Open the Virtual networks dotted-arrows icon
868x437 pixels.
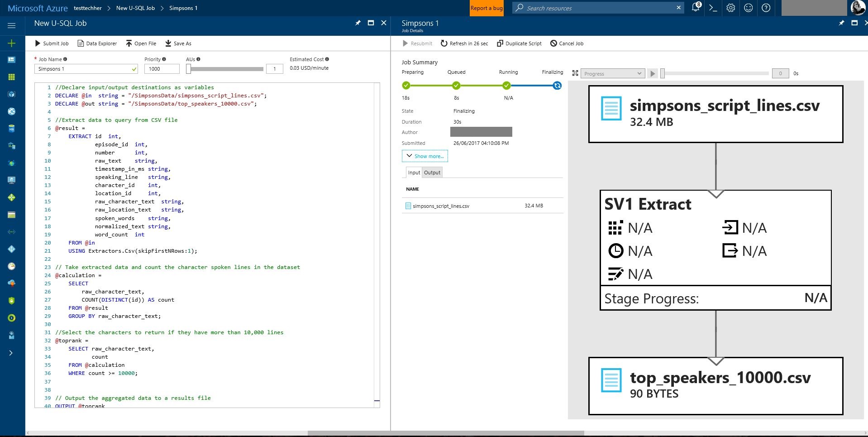coord(12,232)
